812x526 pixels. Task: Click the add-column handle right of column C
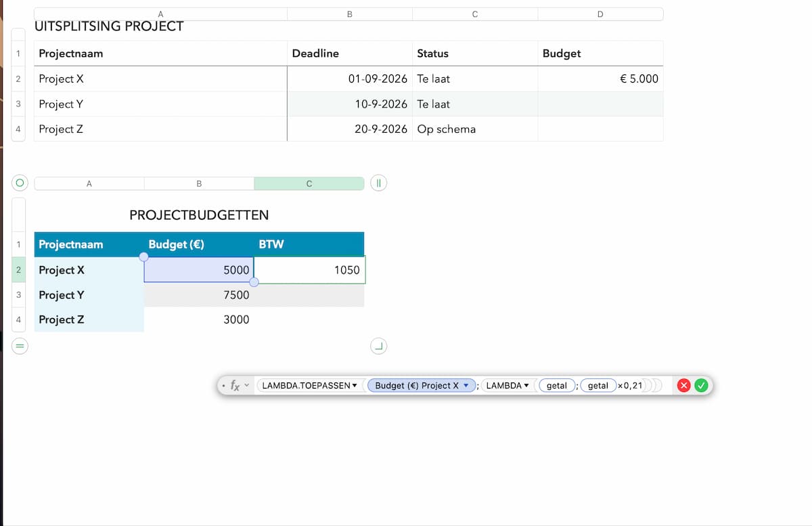(x=379, y=183)
